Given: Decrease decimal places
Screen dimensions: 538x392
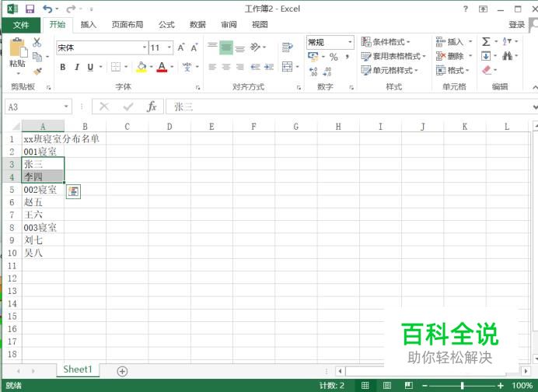Looking at the screenshot, I should click(327, 72).
